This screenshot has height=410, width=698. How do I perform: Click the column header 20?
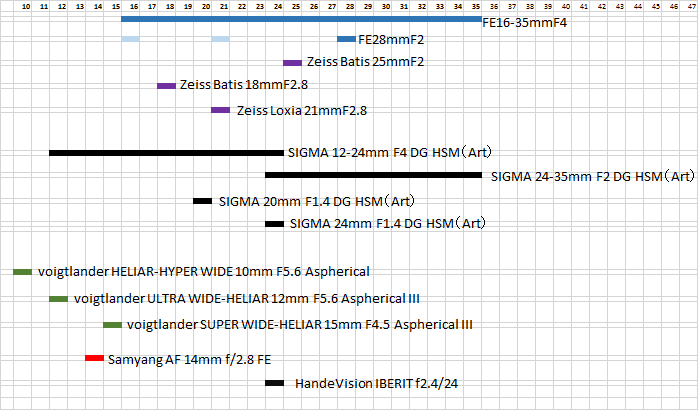206,7
